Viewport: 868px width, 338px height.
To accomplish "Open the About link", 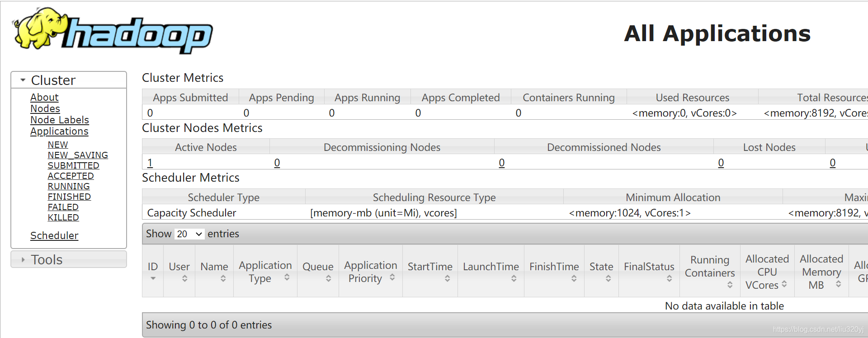I will point(44,97).
